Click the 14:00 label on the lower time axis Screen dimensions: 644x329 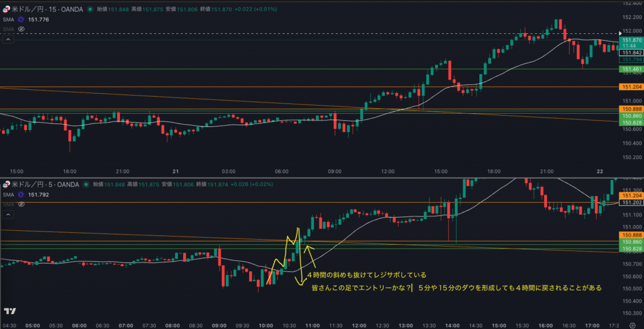453,326
